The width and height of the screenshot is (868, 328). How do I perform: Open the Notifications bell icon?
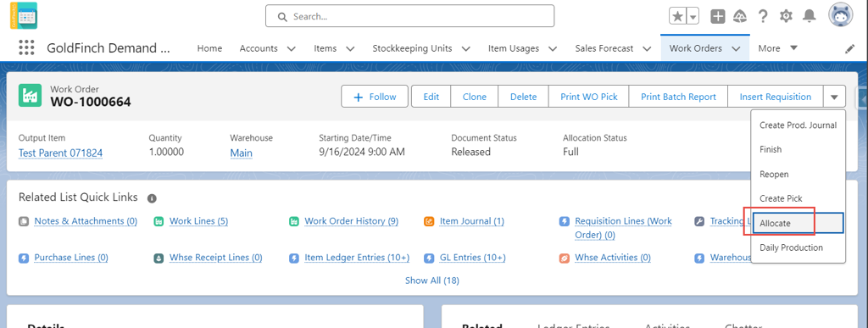810,16
